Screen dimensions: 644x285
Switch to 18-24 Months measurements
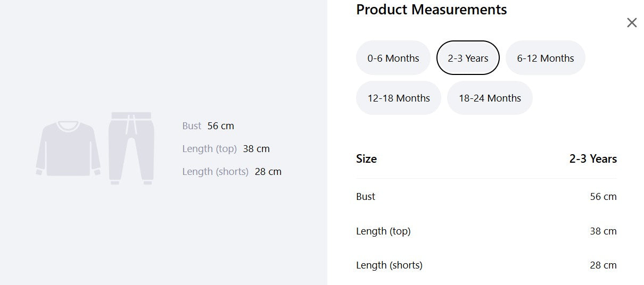pyautogui.click(x=490, y=98)
